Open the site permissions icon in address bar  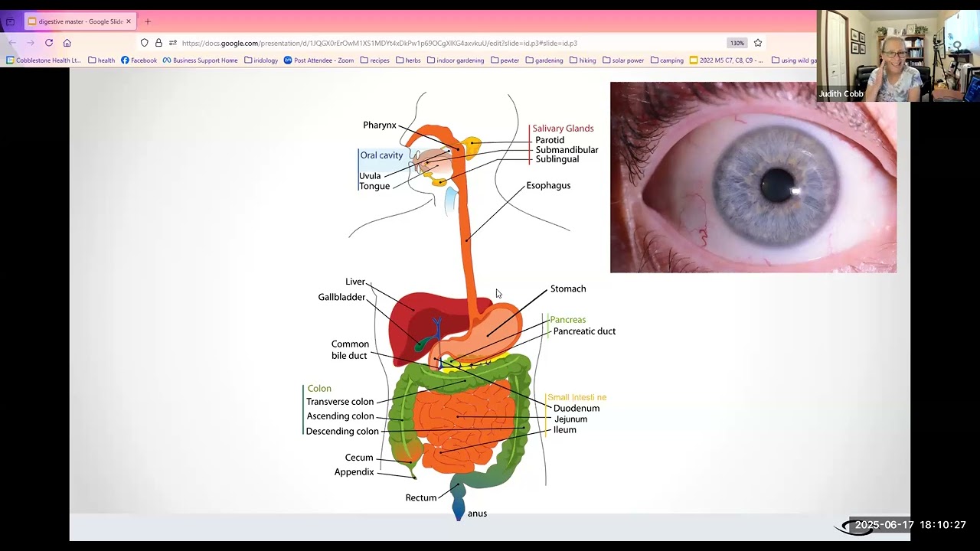(x=172, y=43)
